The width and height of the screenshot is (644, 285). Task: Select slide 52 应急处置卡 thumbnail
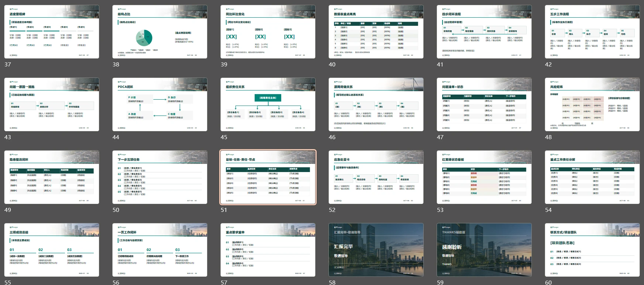(376, 177)
